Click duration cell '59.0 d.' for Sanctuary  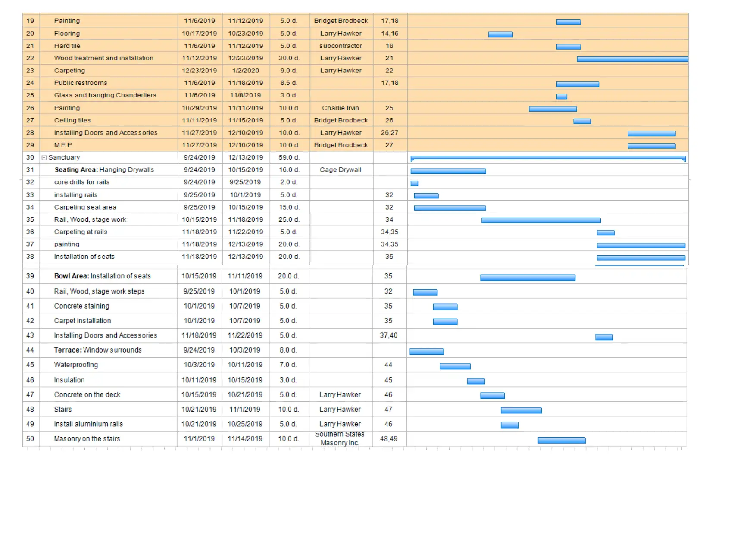point(289,157)
